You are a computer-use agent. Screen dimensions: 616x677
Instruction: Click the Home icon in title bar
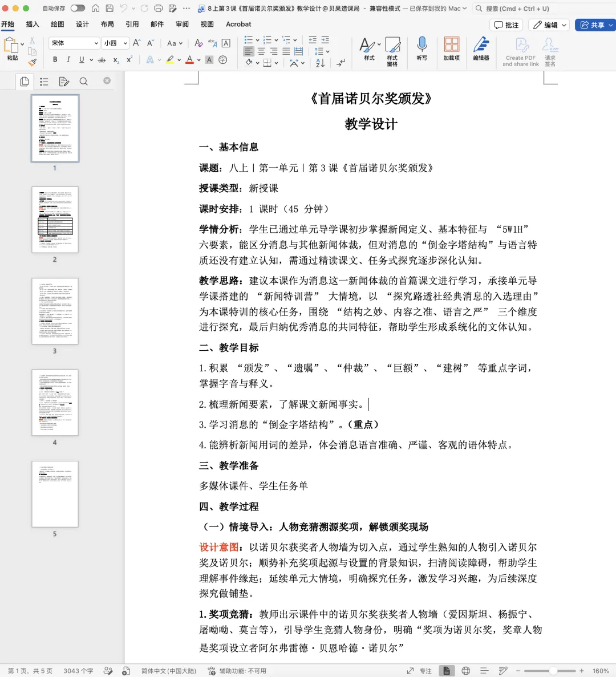pos(95,8)
